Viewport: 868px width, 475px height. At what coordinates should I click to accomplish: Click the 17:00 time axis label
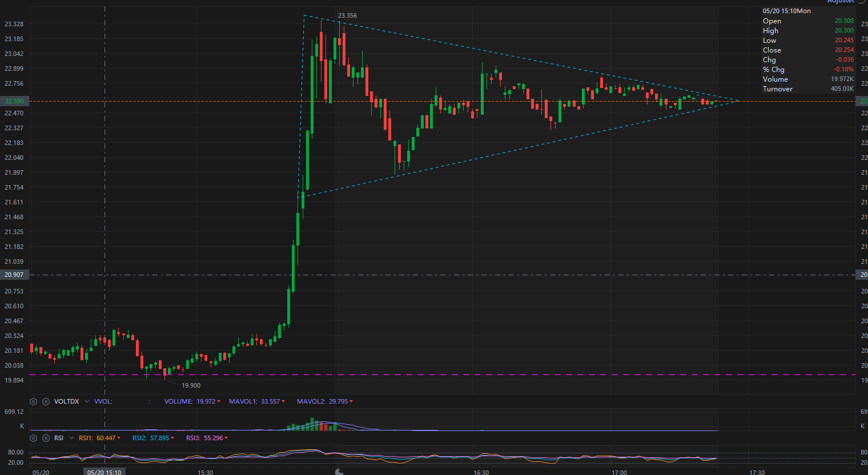[620, 472]
